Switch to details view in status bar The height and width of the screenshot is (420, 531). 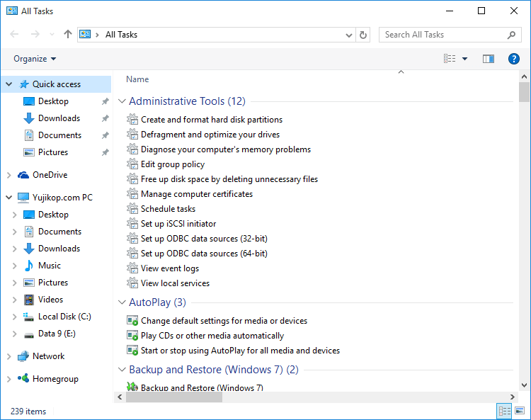[x=504, y=412]
